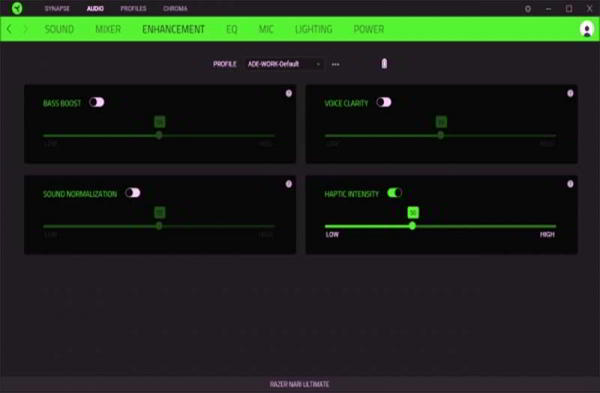Turn on Sound Normalization switch
600x393 pixels.
[x=133, y=192]
